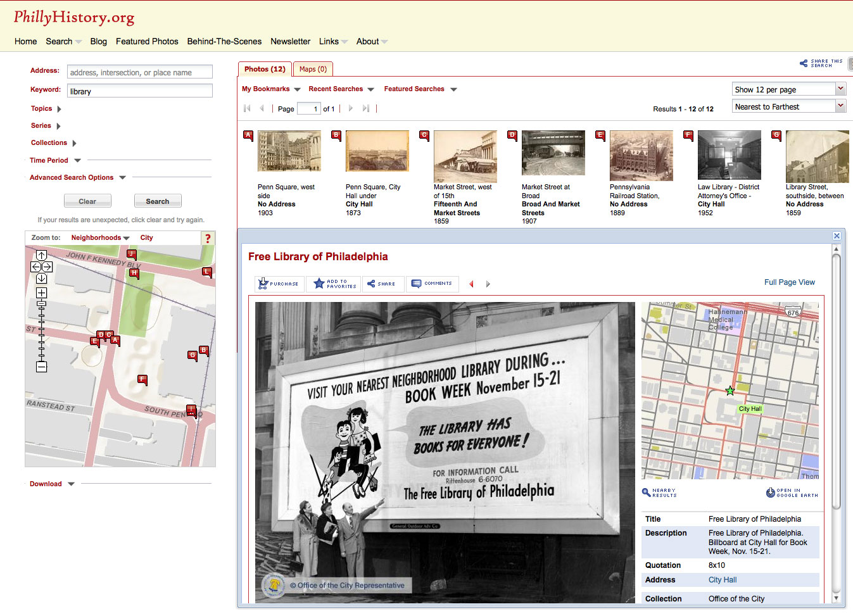Click map marker F
This screenshot has width=853, height=616.
[x=142, y=380]
